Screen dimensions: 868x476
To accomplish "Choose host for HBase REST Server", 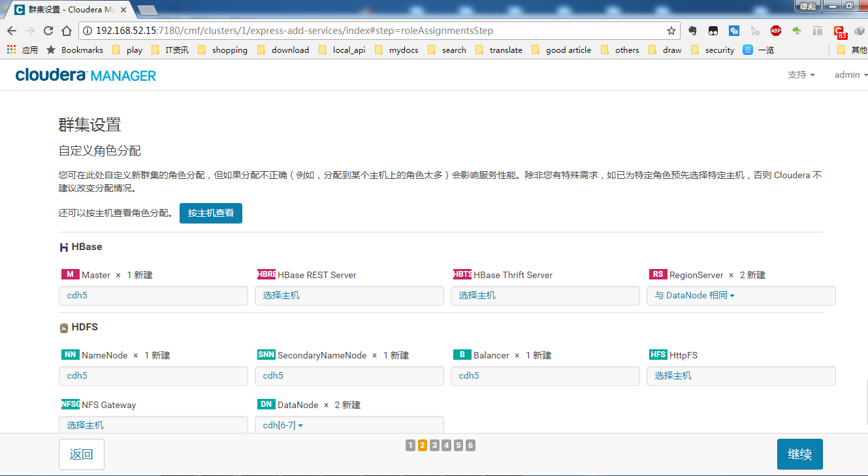I will pyautogui.click(x=349, y=295).
